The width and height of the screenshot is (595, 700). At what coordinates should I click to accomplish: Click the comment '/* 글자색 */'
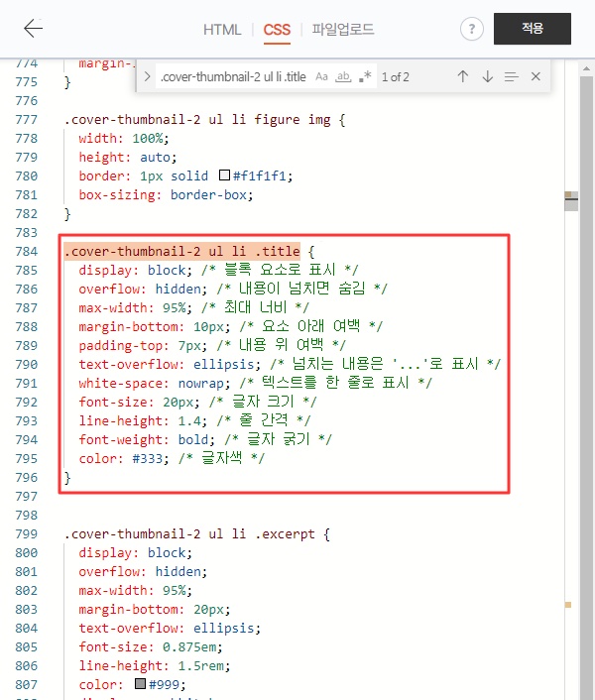(x=222, y=458)
